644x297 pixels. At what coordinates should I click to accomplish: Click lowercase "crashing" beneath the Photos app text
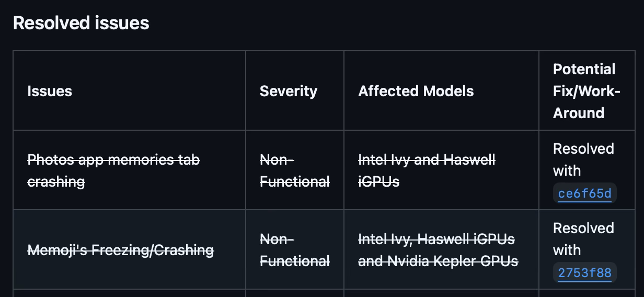tap(56, 181)
